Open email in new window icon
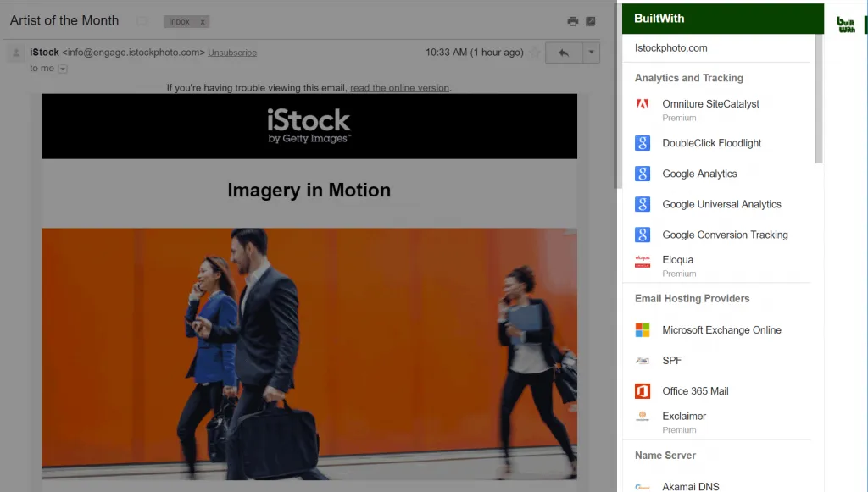 point(591,21)
